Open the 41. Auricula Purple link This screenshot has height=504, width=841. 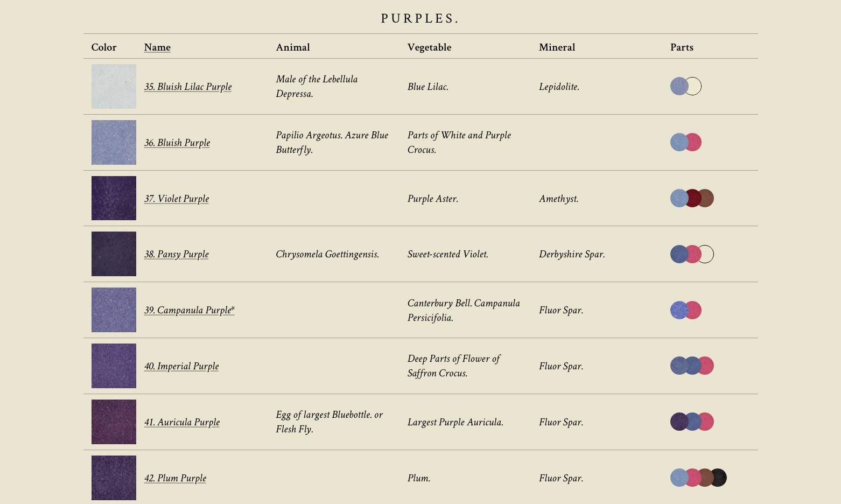point(182,422)
